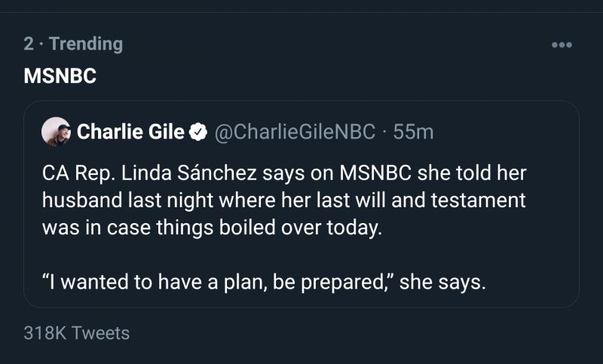Open the more options three-dot menu
Screen dimensions: 603x364
(562, 45)
